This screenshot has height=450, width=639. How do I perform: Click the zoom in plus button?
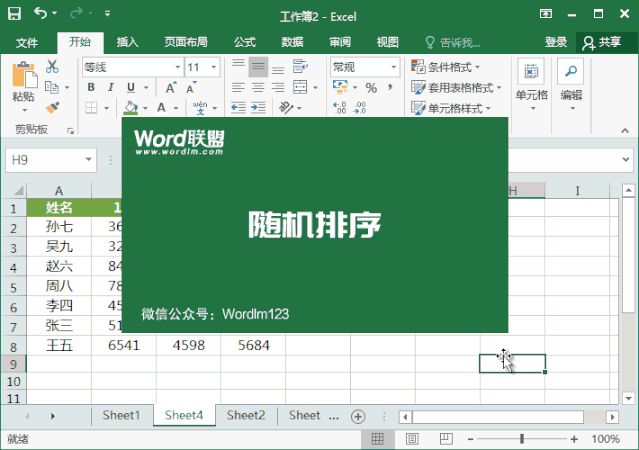[574, 439]
